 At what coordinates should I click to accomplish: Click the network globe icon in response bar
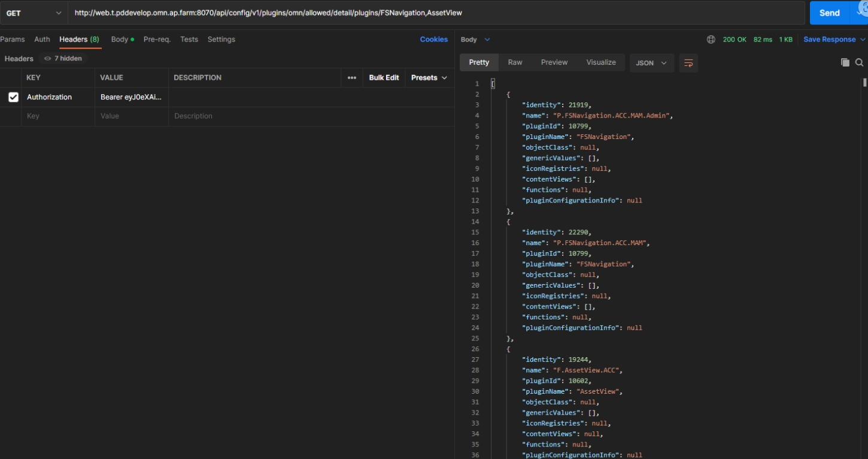(711, 40)
